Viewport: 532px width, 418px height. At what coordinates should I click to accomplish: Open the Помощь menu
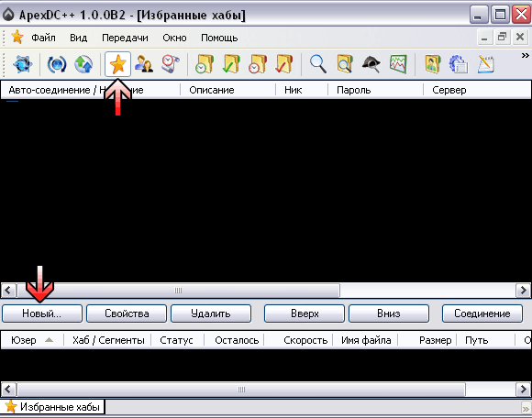tap(219, 38)
